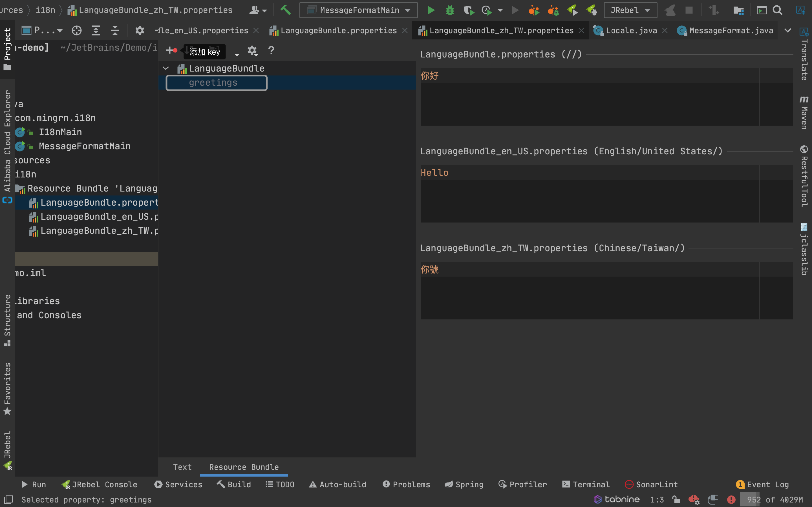Switch to the Text editor tab
This screenshot has width=812, height=507.
point(182,467)
